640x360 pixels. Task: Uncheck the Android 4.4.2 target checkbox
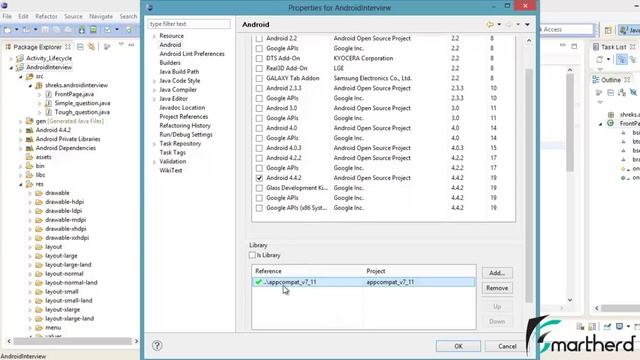[x=259, y=178]
